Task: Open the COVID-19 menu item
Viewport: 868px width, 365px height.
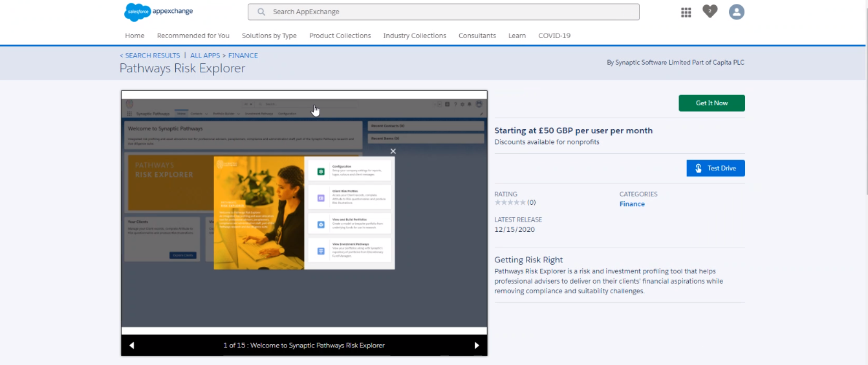Action: tap(554, 36)
